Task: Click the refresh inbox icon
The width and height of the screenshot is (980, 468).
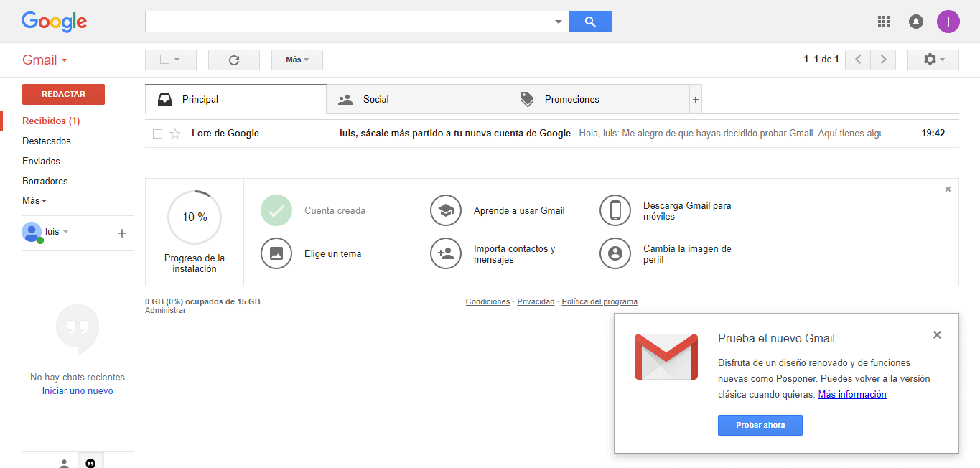Action: (233, 60)
